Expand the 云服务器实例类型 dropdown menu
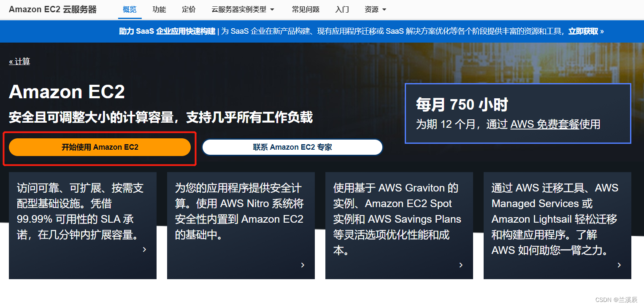Viewport: 644px width, 307px height. point(243,9)
